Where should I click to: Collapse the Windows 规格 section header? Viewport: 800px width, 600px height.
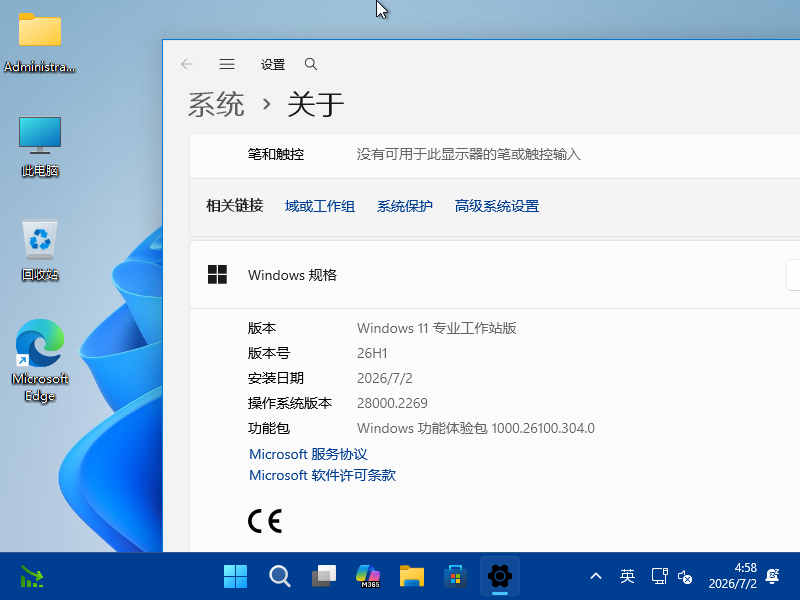[495, 274]
